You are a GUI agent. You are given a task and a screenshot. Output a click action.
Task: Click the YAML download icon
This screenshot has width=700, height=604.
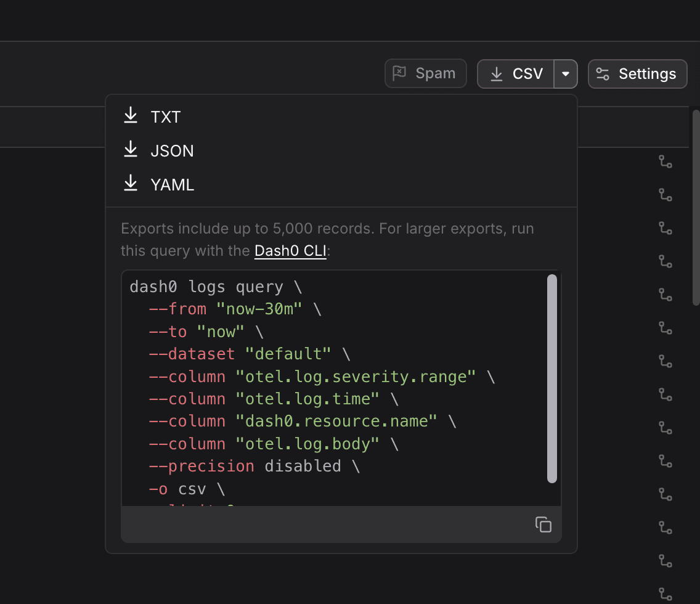tap(131, 183)
